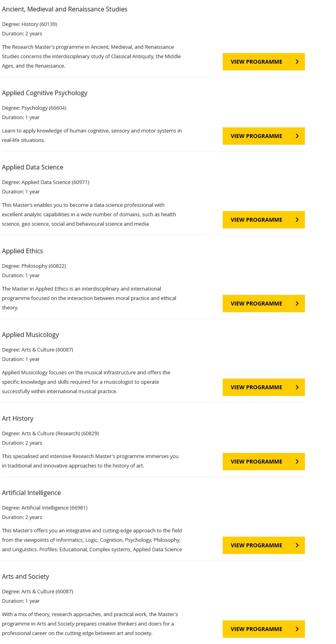Viewport: 336px width, 644px height.
Task: Click chevron arrow on Ancient, Medieval programme button
Action: [297, 62]
